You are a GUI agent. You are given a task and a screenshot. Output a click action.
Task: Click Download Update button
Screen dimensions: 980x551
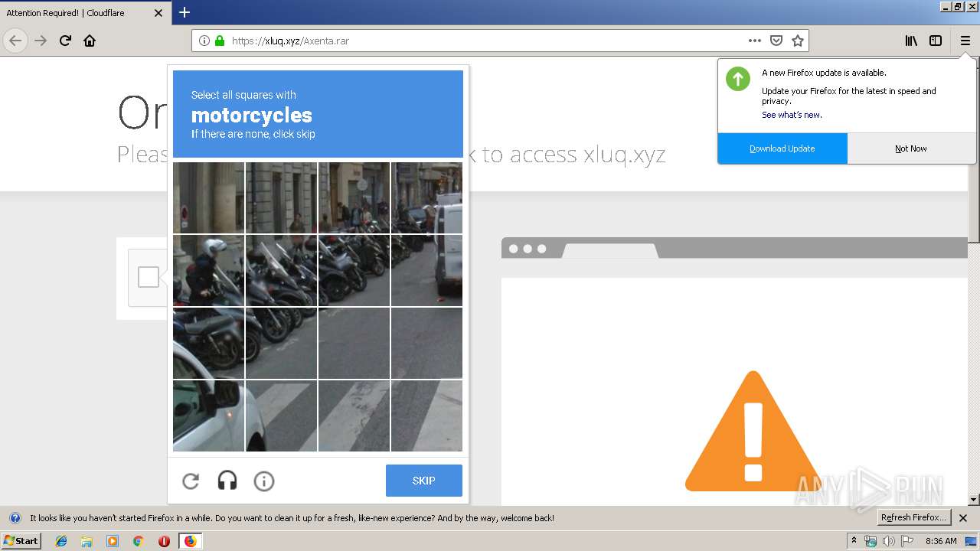click(782, 148)
